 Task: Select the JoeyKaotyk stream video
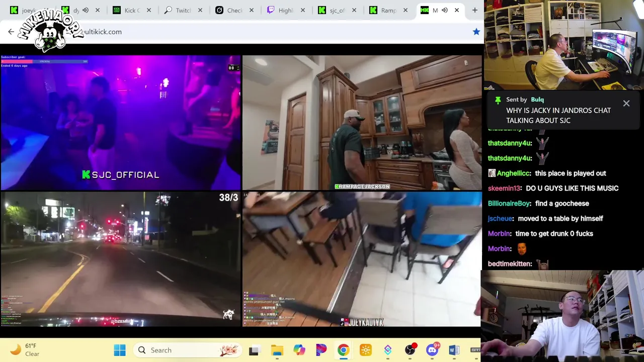click(x=362, y=259)
